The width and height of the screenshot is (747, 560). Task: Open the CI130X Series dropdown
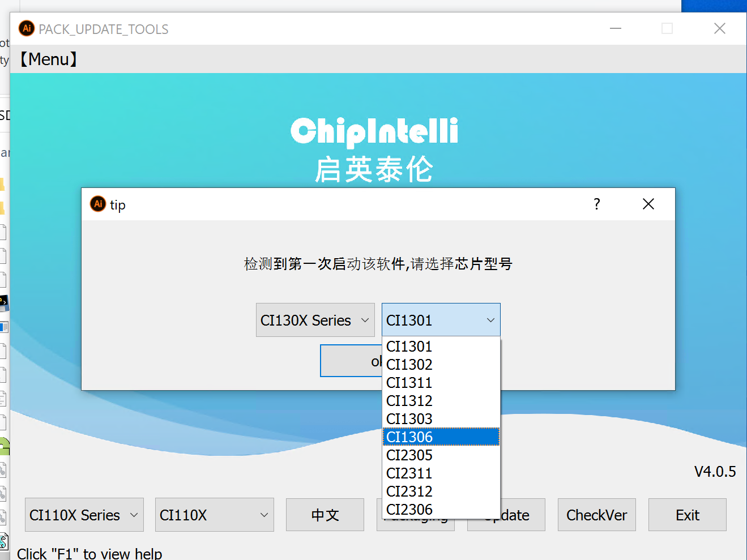click(315, 320)
